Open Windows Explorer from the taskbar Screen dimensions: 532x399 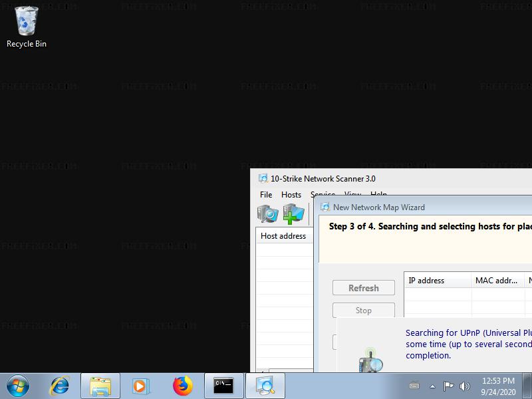pos(100,386)
